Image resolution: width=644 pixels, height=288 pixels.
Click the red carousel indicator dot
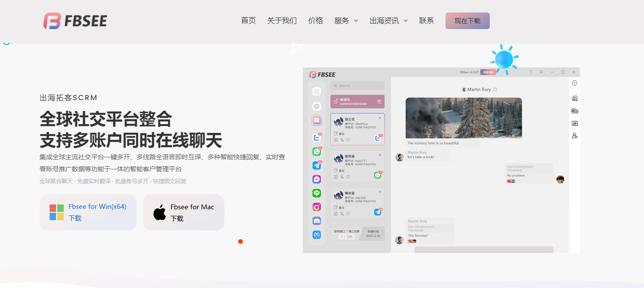click(241, 241)
